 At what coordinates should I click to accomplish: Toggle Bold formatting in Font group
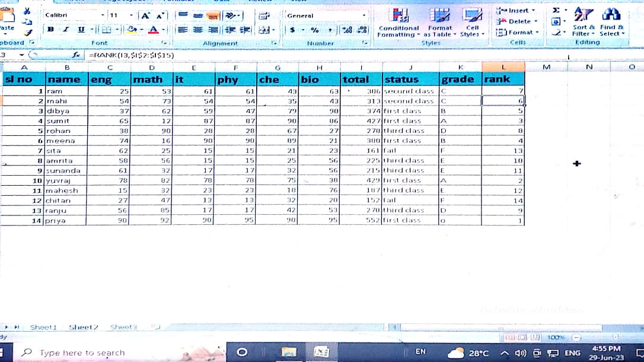(x=51, y=30)
